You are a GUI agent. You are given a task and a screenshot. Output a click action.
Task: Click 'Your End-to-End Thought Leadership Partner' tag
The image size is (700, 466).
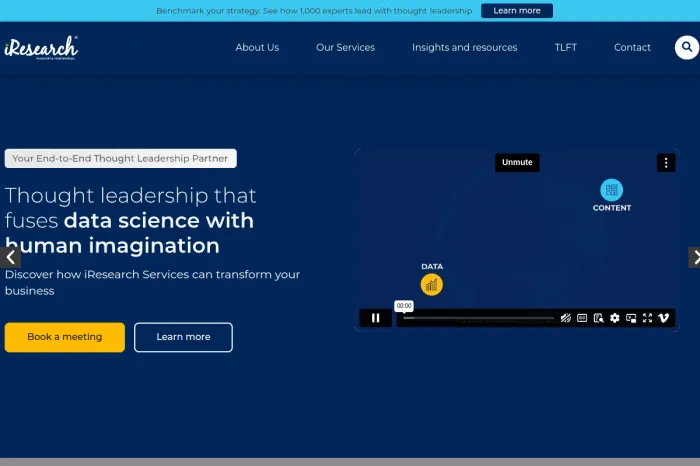pyautogui.click(x=121, y=158)
